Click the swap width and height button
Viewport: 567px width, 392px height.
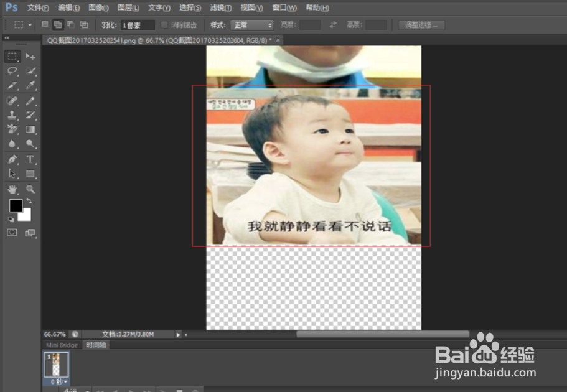click(333, 25)
